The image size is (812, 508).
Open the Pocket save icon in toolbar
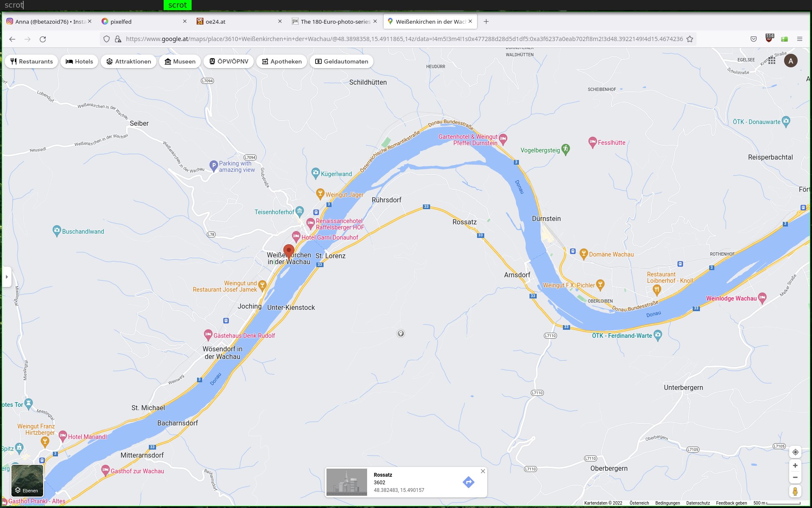tap(754, 39)
